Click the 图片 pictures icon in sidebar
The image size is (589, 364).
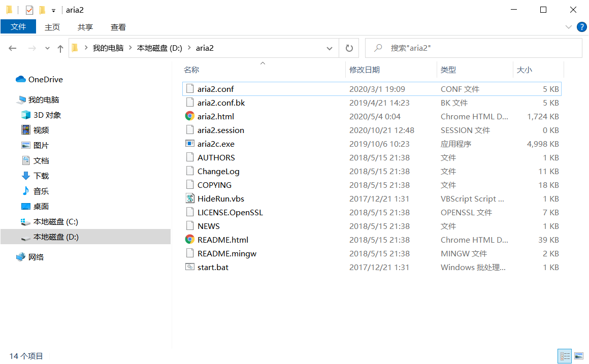tap(25, 145)
